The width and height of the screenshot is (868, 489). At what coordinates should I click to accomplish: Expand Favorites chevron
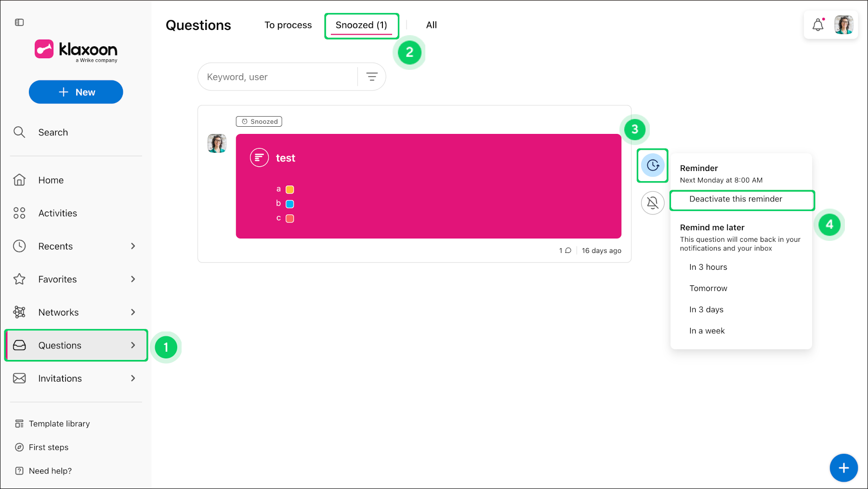coord(133,279)
